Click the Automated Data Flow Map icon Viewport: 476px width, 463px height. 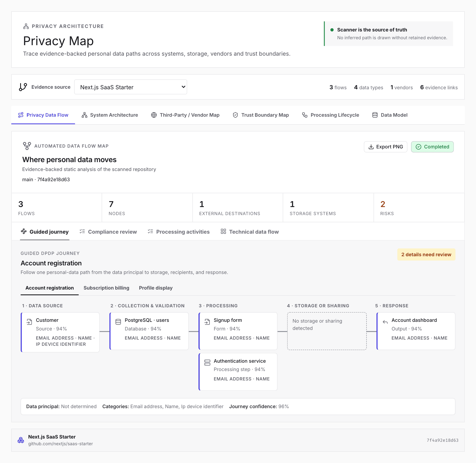coord(27,146)
